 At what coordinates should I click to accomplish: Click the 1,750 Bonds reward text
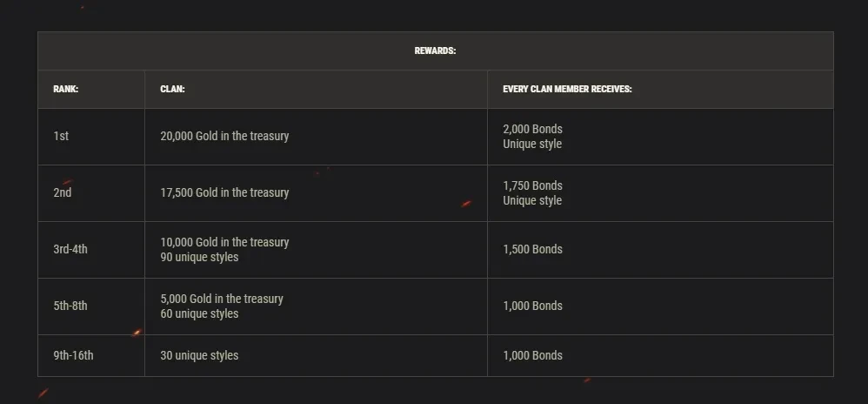click(532, 185)
